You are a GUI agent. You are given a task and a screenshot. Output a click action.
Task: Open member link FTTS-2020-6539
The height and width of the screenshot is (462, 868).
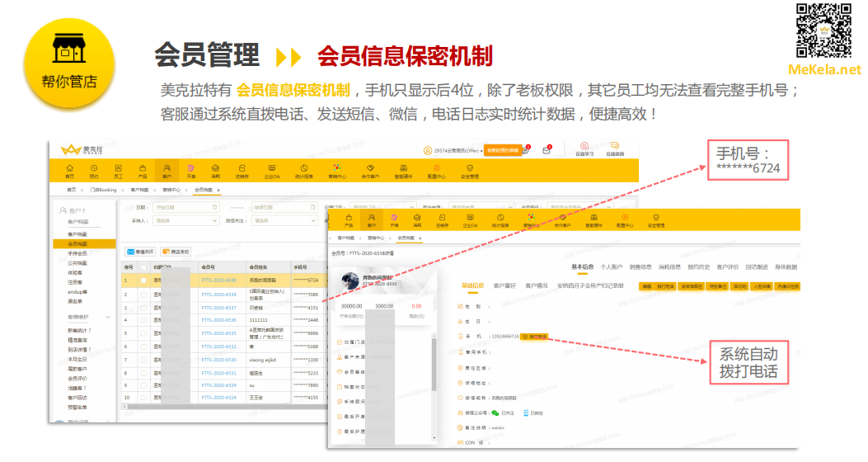(x=218, y=295)
